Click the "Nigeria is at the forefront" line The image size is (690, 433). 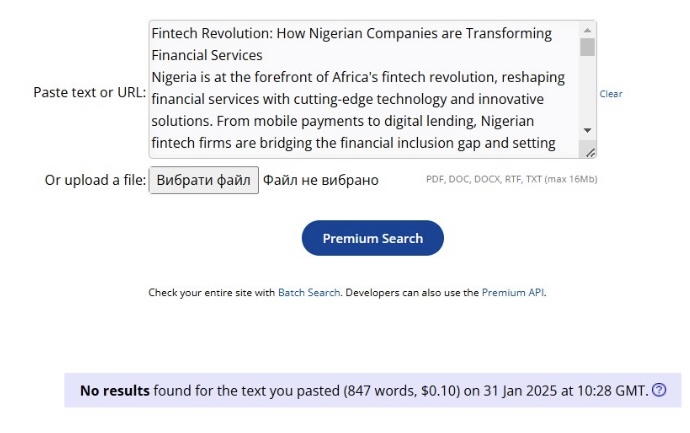[x=358, y=77]
